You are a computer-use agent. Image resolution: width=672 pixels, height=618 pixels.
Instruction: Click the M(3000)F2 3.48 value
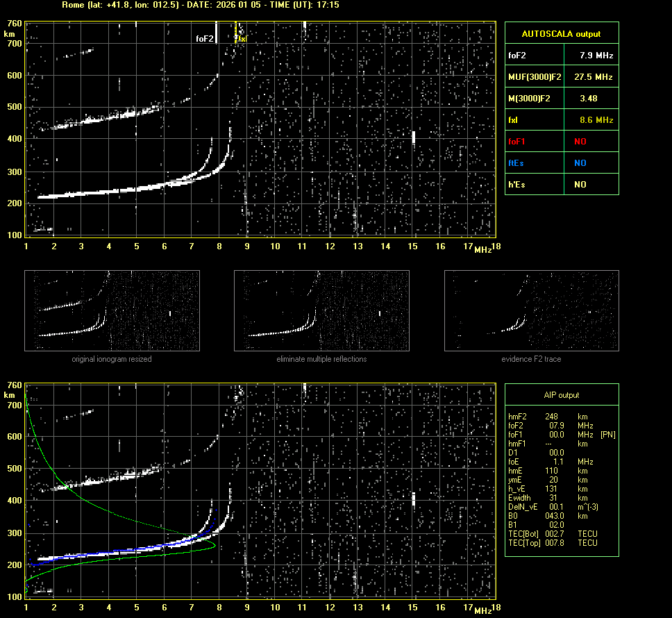point(588,99)
